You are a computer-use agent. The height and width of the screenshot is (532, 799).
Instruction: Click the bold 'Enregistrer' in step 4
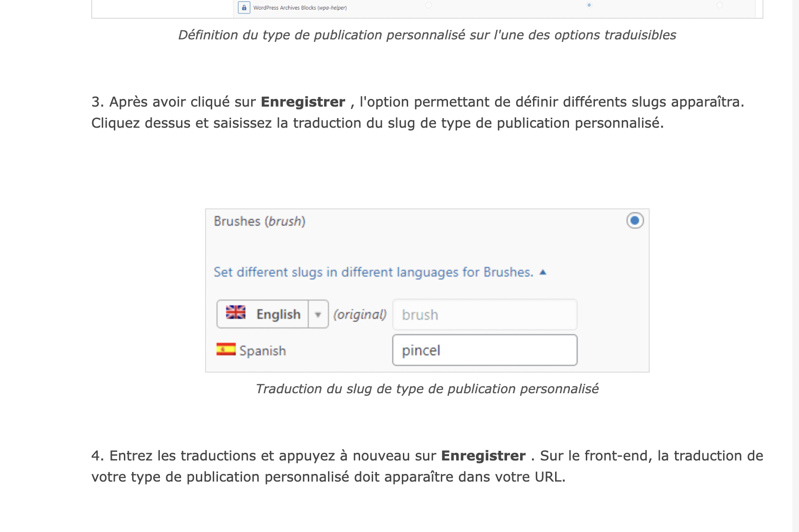click(483, 456)
